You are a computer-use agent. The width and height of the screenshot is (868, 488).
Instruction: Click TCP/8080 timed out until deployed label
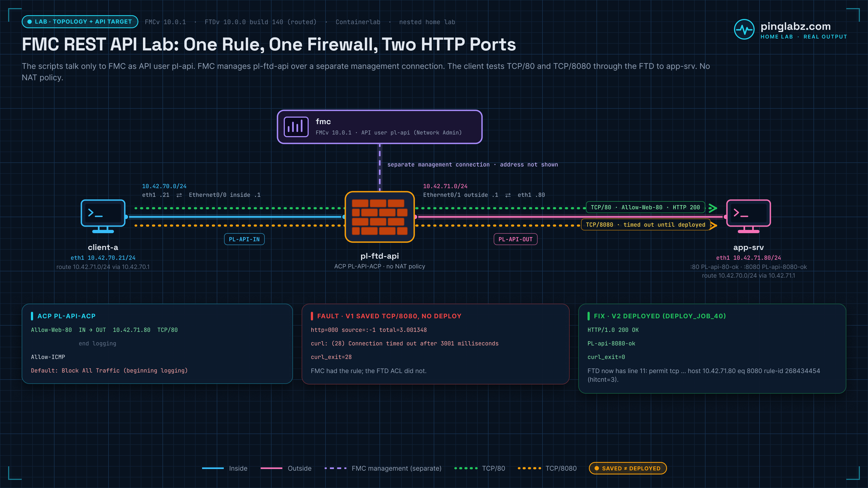645,225
